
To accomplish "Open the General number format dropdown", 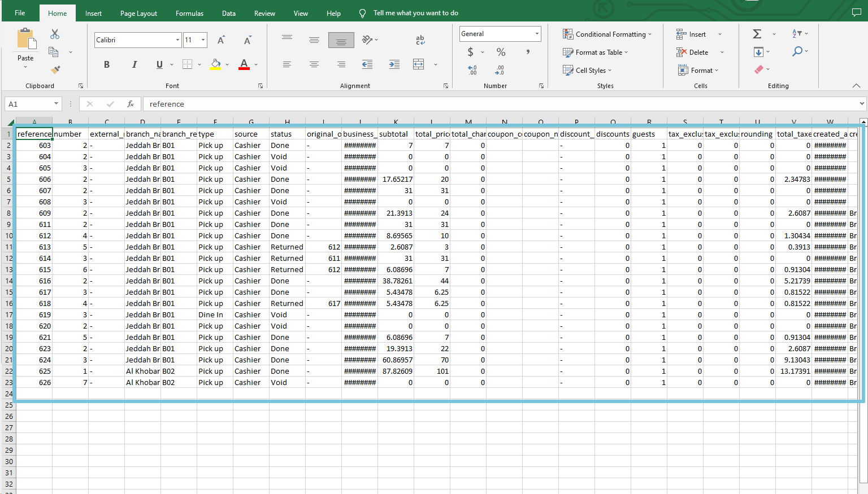I will (x=536, y=34).
